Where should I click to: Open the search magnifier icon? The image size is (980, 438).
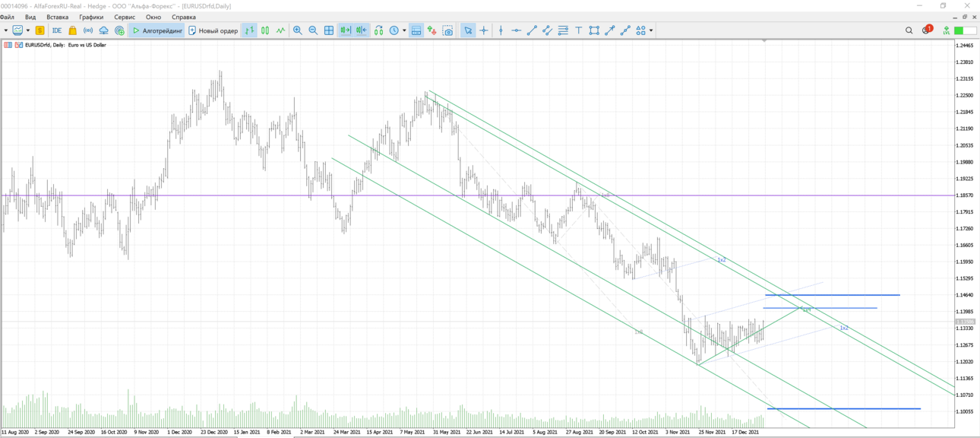(909, 30)
